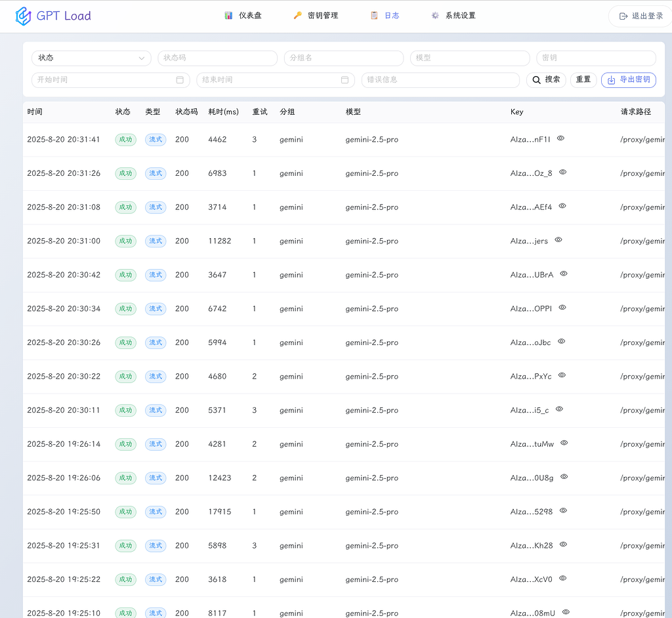Viewport: 672px width, 618px height.
Task: Focus the 分组名 group name field
Action: pos(344,58)
